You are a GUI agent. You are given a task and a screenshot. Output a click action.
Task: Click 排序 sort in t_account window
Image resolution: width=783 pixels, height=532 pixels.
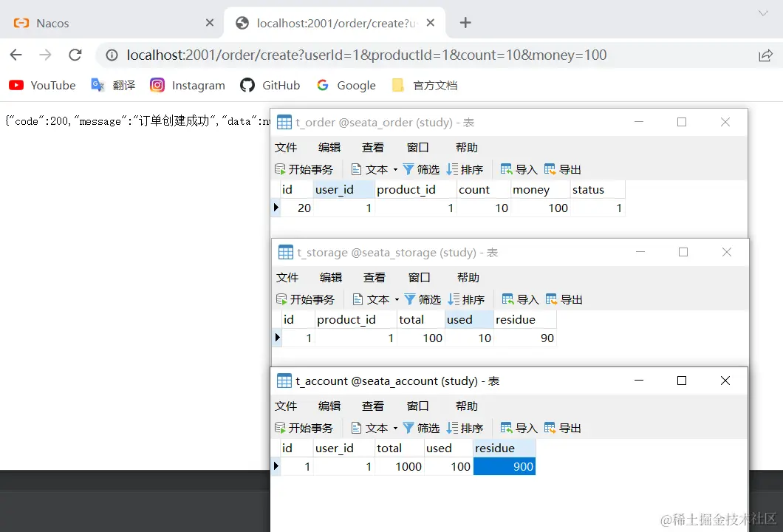pyautogui.click(x=465, y=428)
